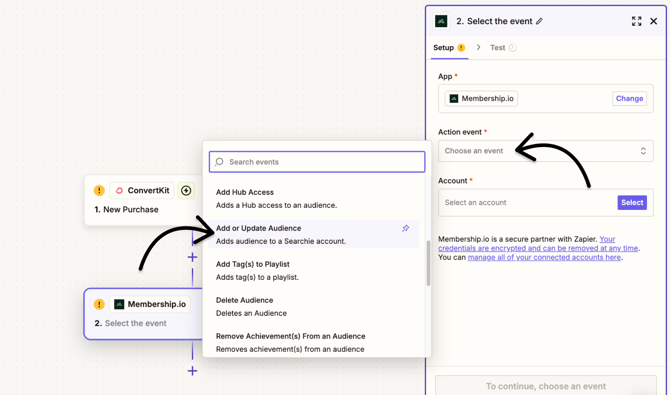670x395 pixels.
Task: Choose the Add or Update Audience event
Action: click(x=313, y=234)
